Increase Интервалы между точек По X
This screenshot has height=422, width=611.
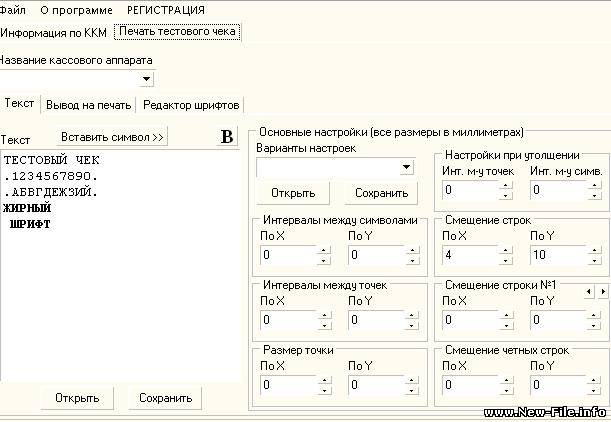(x=324, y=315)
